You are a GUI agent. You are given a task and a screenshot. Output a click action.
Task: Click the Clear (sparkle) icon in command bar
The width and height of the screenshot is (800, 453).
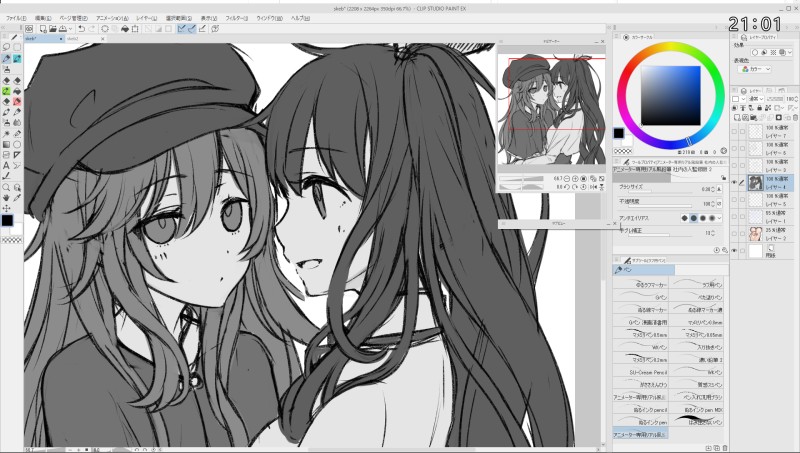[105, 29]
